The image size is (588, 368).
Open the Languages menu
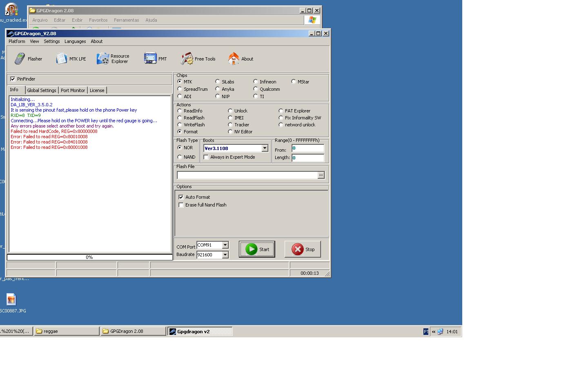click(75, 41)
